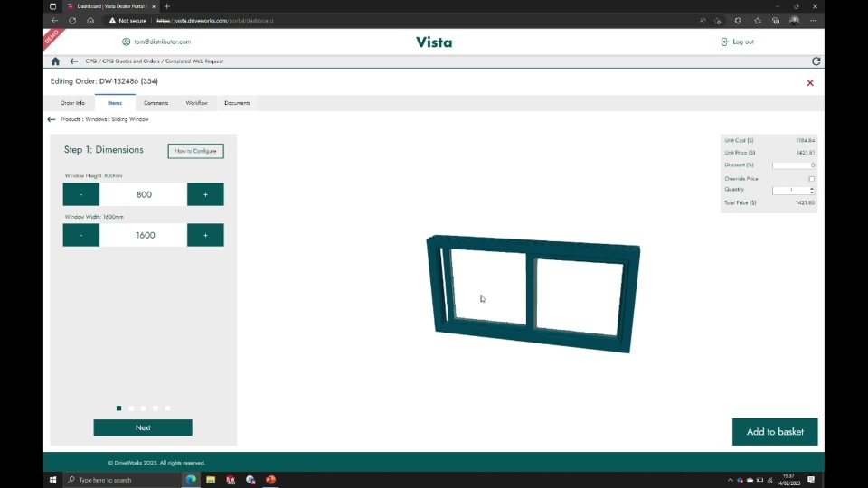868x488 pixels.
Task: Refresh the portal with the reload icon
Action: click(x=816, y=61)
